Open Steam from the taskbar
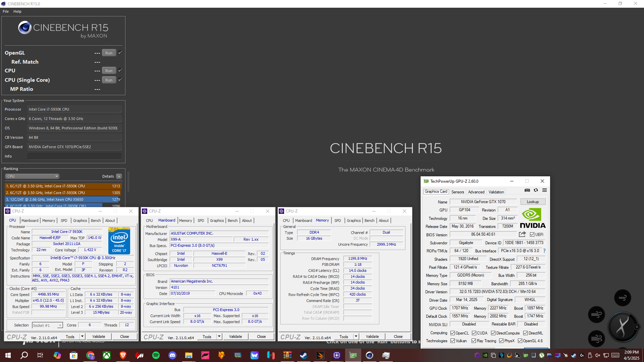This screenshot has height=362, width=644. [x=304, y=355]
